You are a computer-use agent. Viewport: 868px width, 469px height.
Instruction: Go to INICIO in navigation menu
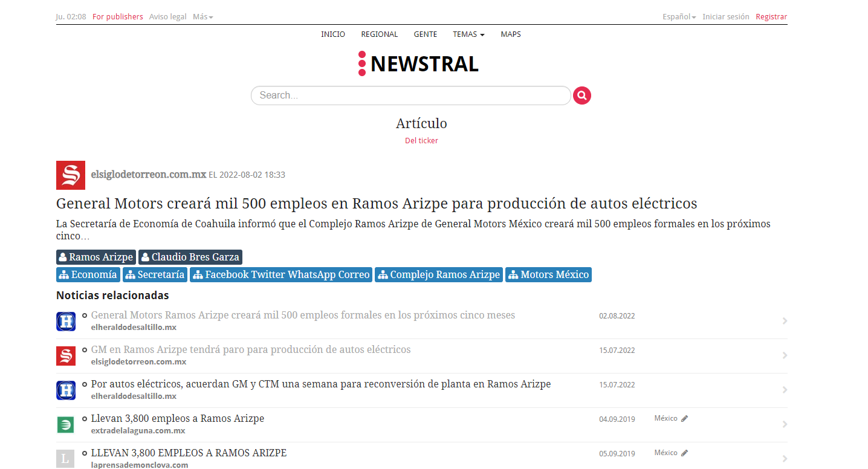(x=333, y=34)
